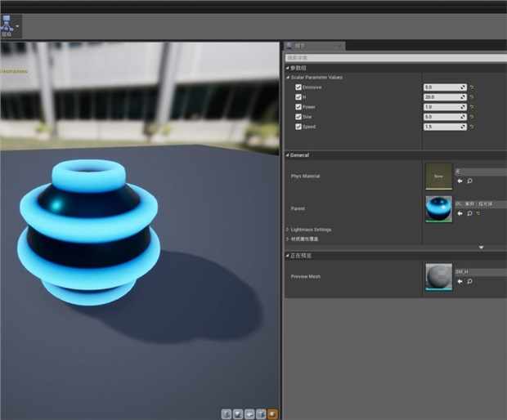
Task: Use selected asset for Phys Material
Action: (x=460, y=181)
